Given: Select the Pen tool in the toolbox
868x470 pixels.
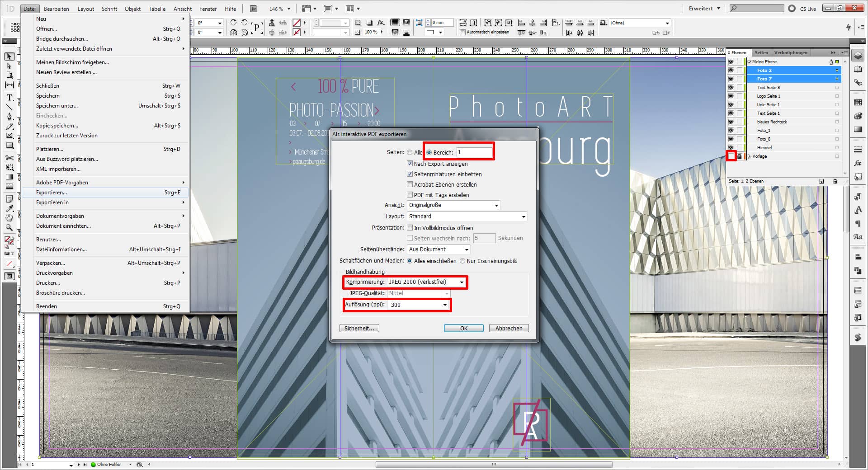Looking at the screenshot, I should 9,117.
